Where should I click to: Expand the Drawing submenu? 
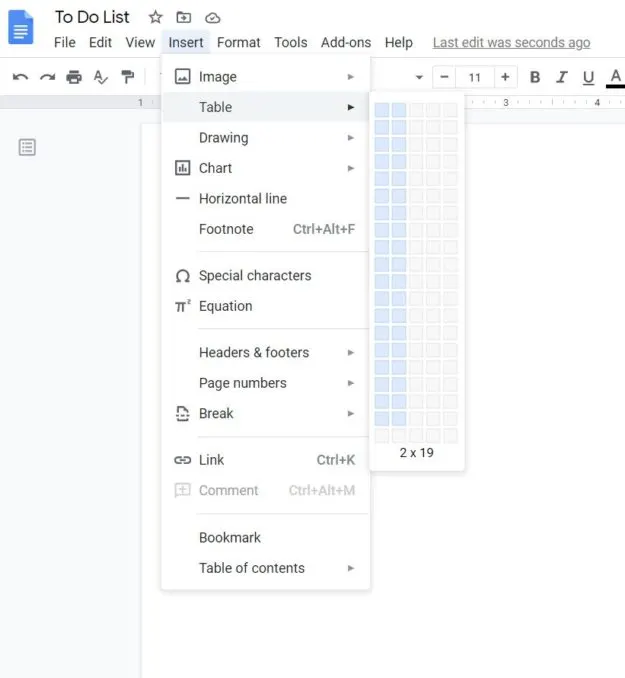click(266, 138)
